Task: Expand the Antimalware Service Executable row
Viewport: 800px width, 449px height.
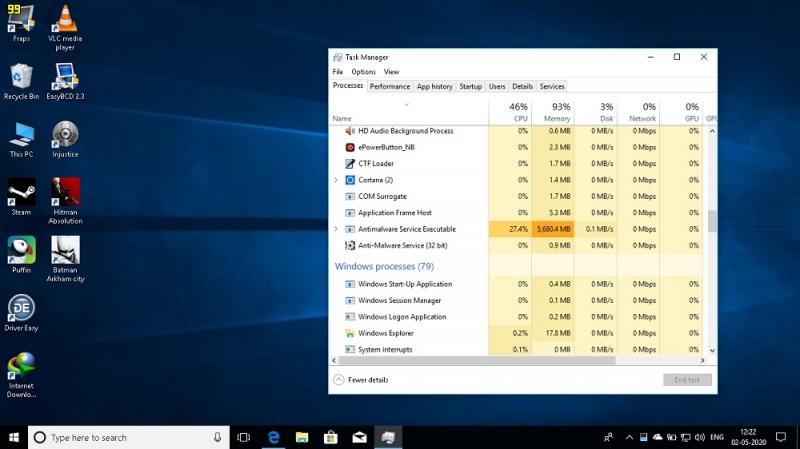Action: pyautogui.click(x=336, y=229)
